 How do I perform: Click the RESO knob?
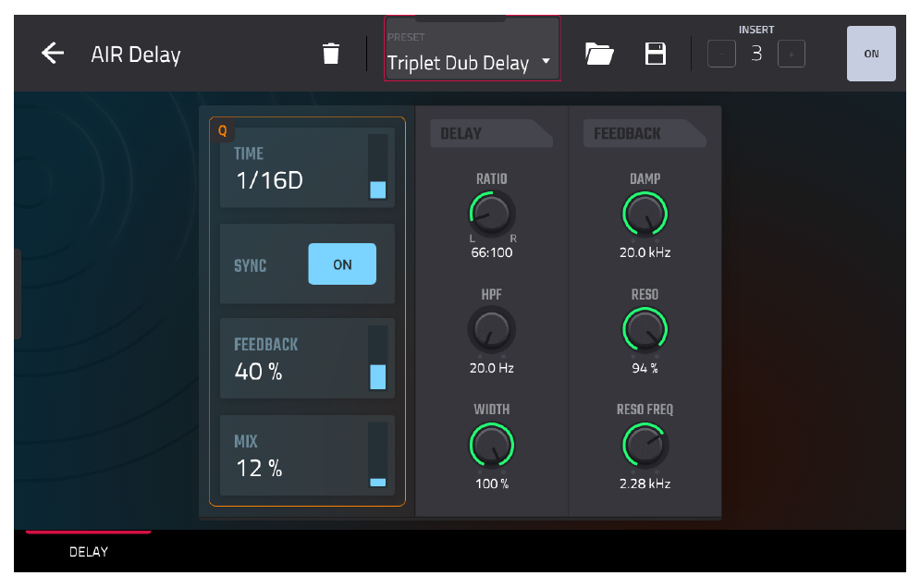(x=645, y=329)
